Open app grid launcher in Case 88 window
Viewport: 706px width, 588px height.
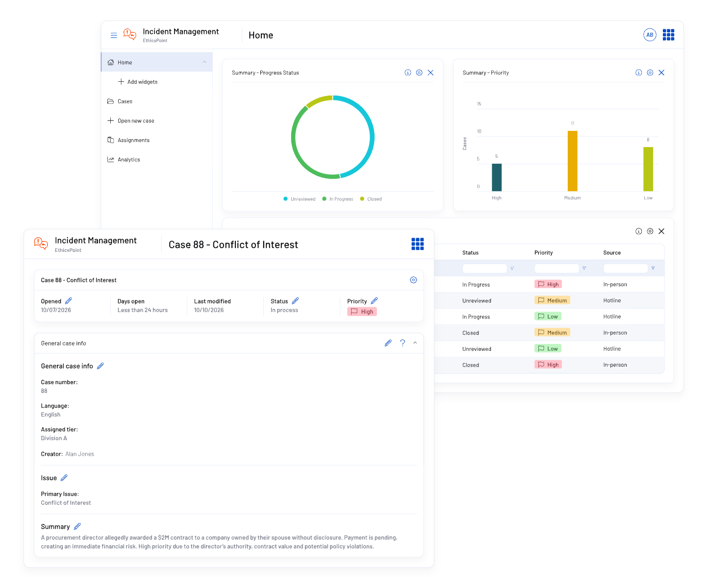point(417,244)
